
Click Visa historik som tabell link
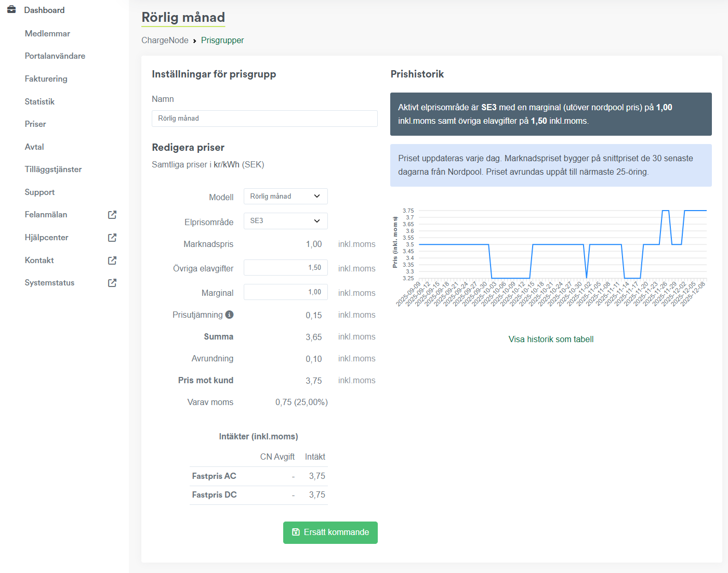point(551,339)
